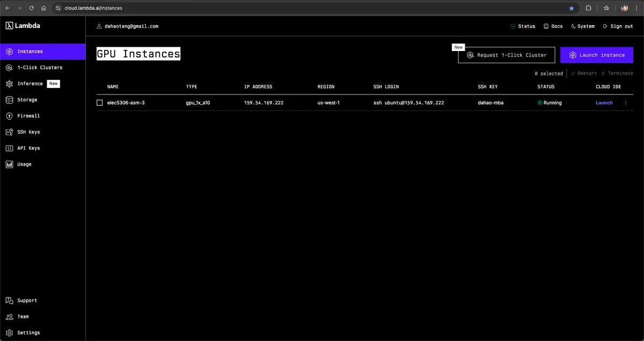Check the checkbox for instance elec5306-asm-3

[x=100, y=103]
